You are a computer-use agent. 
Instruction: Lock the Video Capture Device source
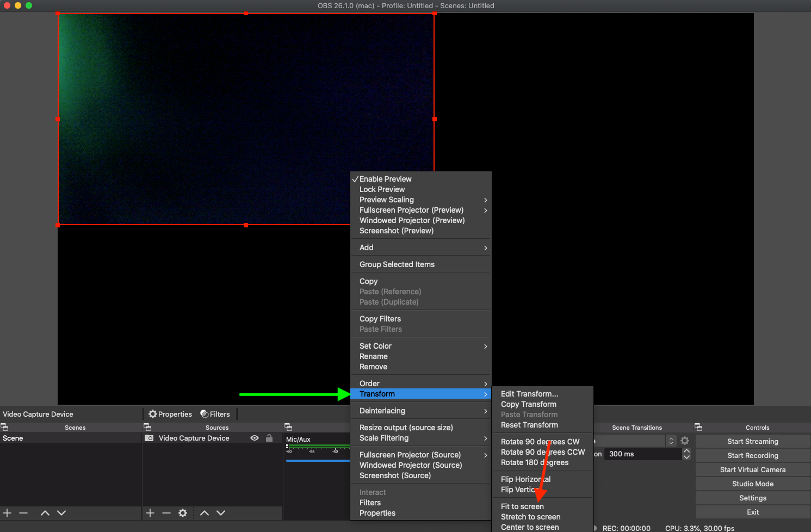point(269,438)
